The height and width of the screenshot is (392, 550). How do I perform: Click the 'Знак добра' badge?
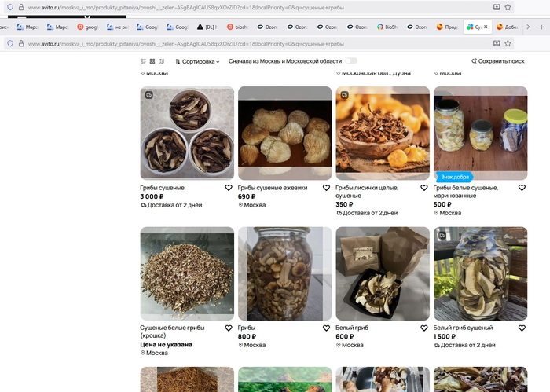click(x=453, y=177)
